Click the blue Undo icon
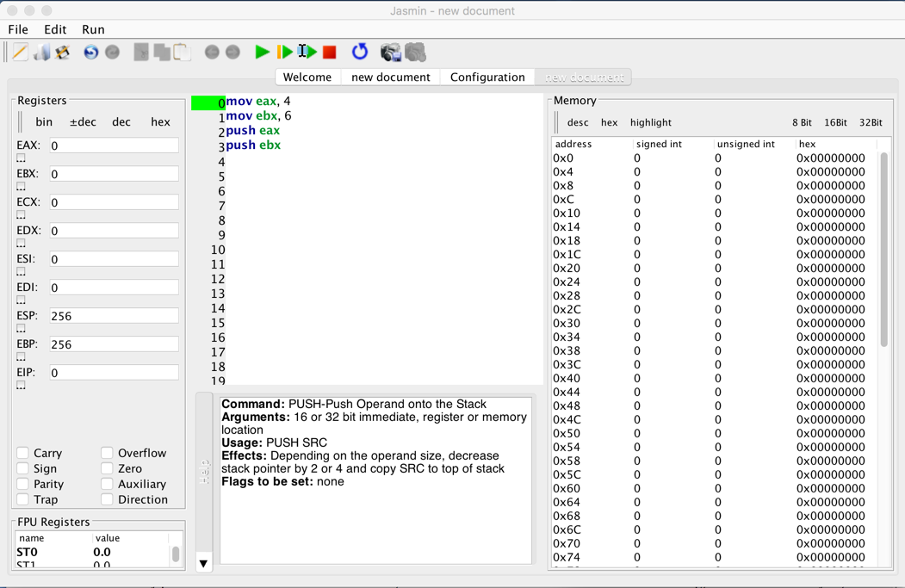Image resolution: width=905 pixels, height=588 pixels. [x=90, y=53]
